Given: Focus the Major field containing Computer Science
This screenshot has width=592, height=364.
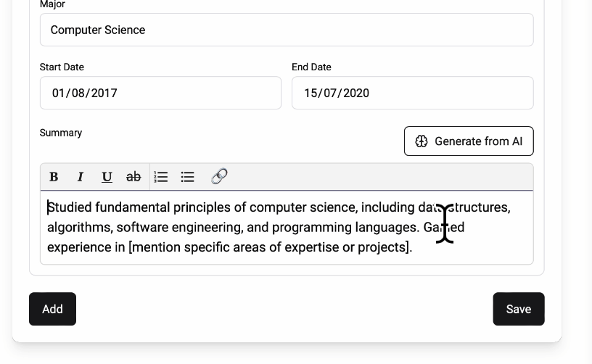Looking at the screenshot, I should pyautogui.click(x=286, y=30).
